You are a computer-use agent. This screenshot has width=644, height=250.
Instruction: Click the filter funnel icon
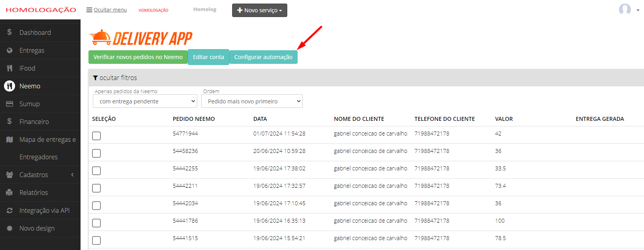pos(95,78)
